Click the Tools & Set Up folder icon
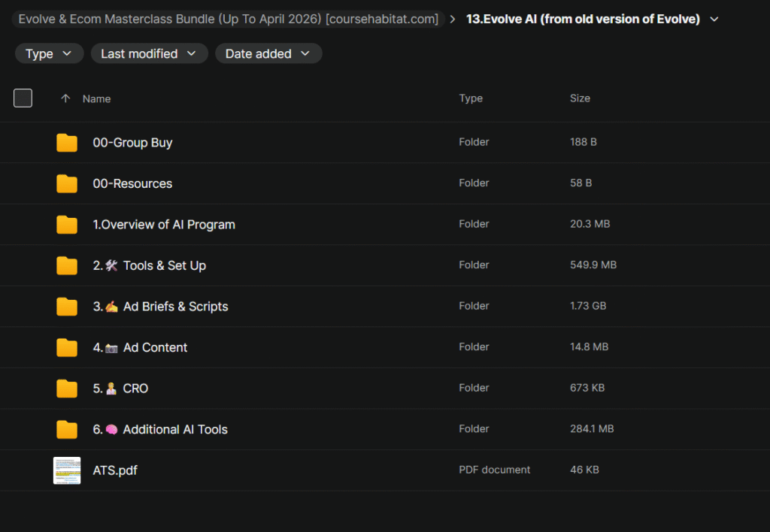Viewport: 770px width, 532px height. coord(67,265)
